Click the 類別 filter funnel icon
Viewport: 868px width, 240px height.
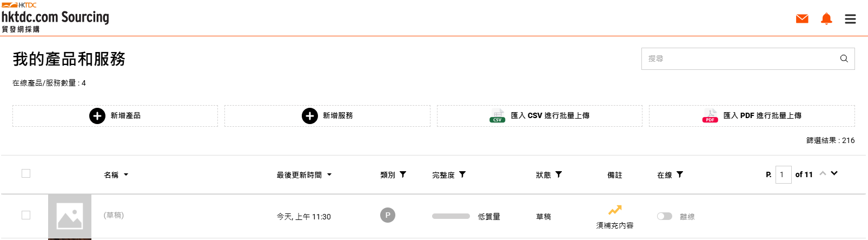point(403,174)
